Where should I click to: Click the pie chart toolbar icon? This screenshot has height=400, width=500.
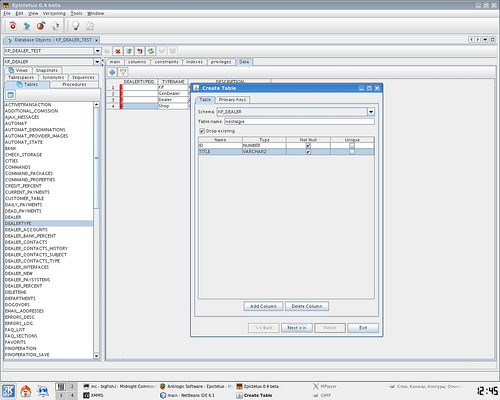pyautogui.click(x=41, y=26)
